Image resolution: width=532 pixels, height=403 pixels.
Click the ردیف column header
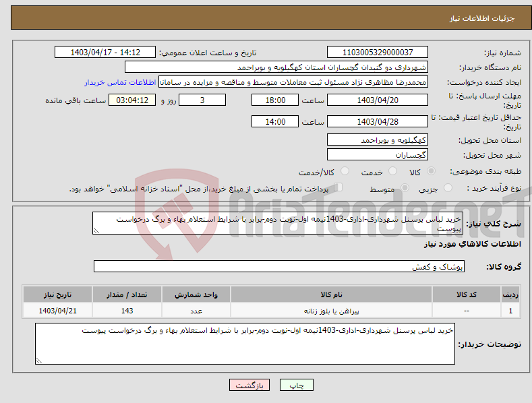point(510,294)
